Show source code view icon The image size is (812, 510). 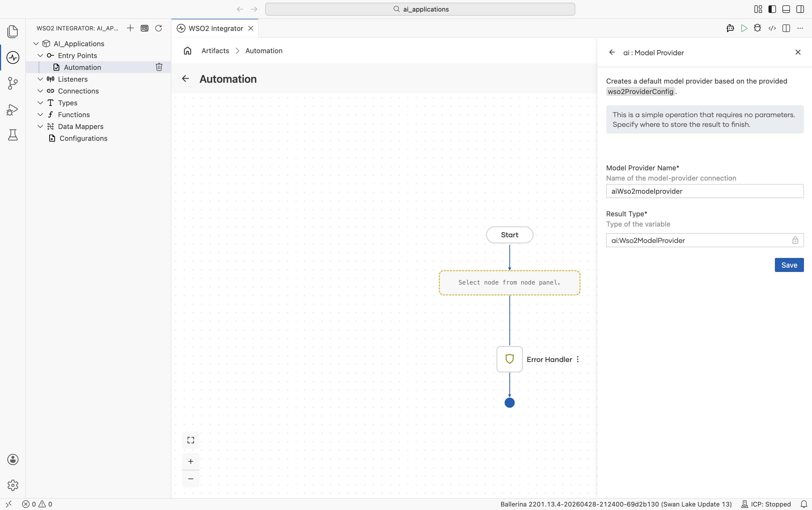(x=772, y=28)
